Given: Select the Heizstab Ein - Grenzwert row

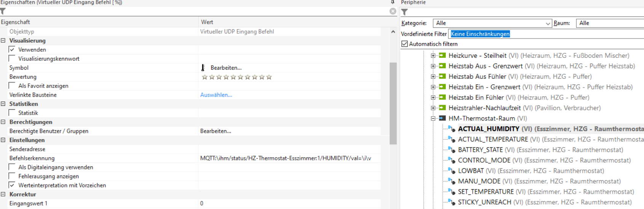Looking at the screenshot, I should tap(540, 87).
